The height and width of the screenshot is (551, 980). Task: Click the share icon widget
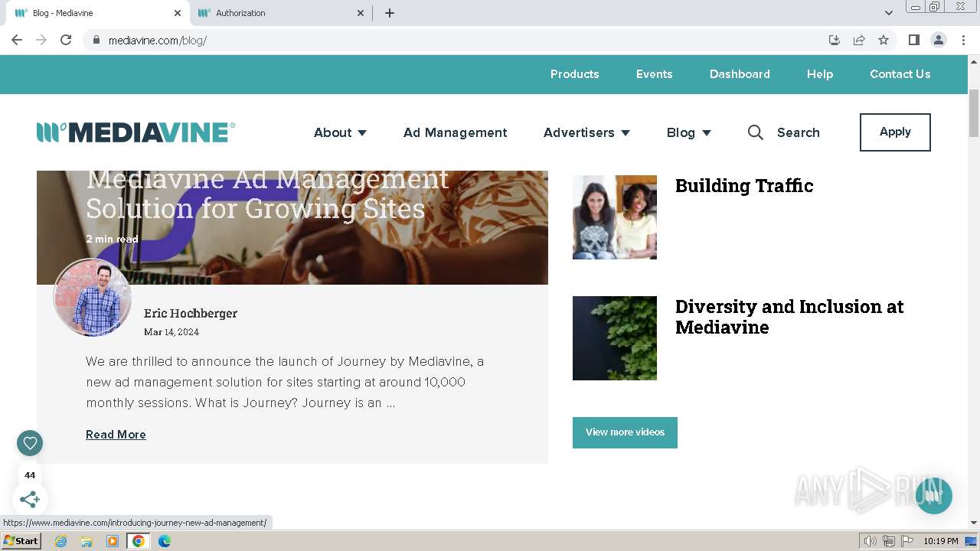pos(30,500)
